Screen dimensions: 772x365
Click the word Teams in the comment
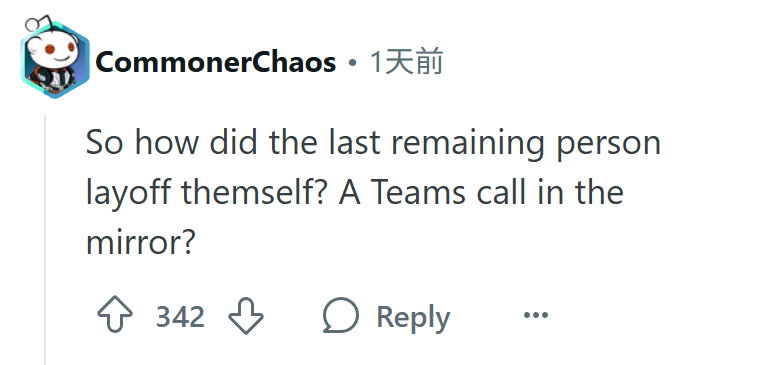pos(417,192)
